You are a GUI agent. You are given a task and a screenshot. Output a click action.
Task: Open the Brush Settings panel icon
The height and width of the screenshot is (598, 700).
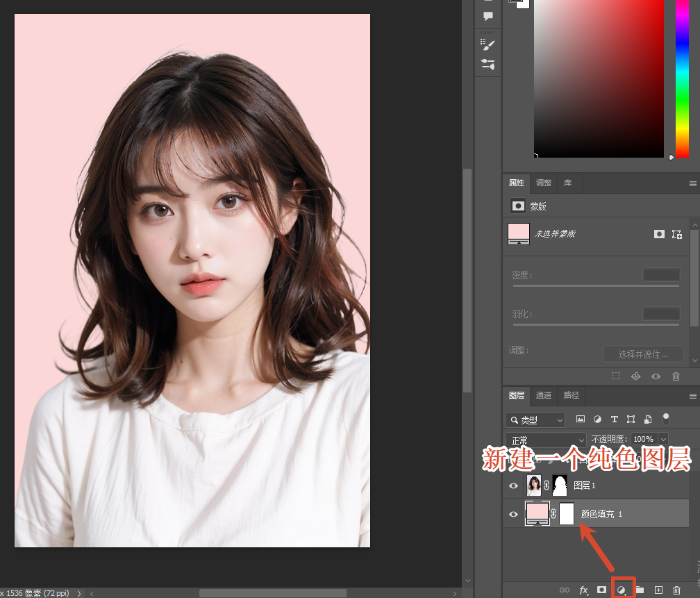[487, 44]
